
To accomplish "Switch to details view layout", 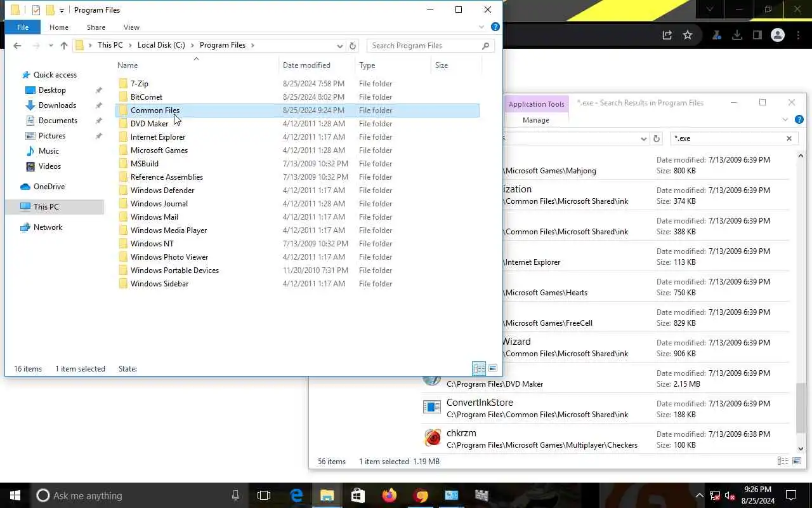I will coord(479,368).
